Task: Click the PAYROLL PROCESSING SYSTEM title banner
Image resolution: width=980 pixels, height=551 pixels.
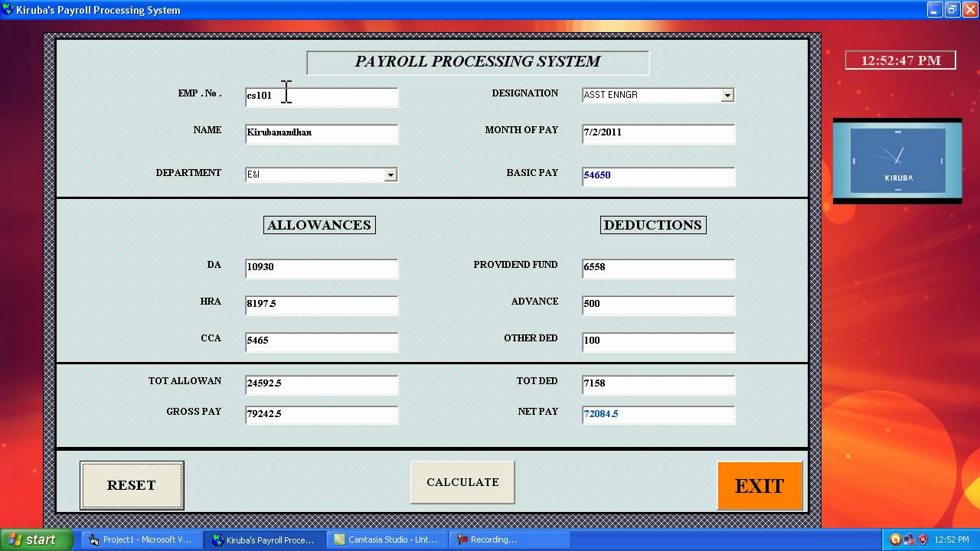Action: pos(478,62)
